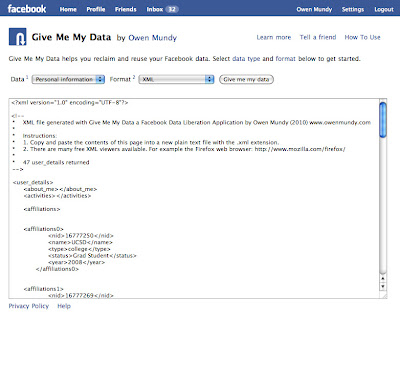The width and height of the screenshot is (400, 382).
Task: Open the XML format dropdown
Action: pos(176,79)
